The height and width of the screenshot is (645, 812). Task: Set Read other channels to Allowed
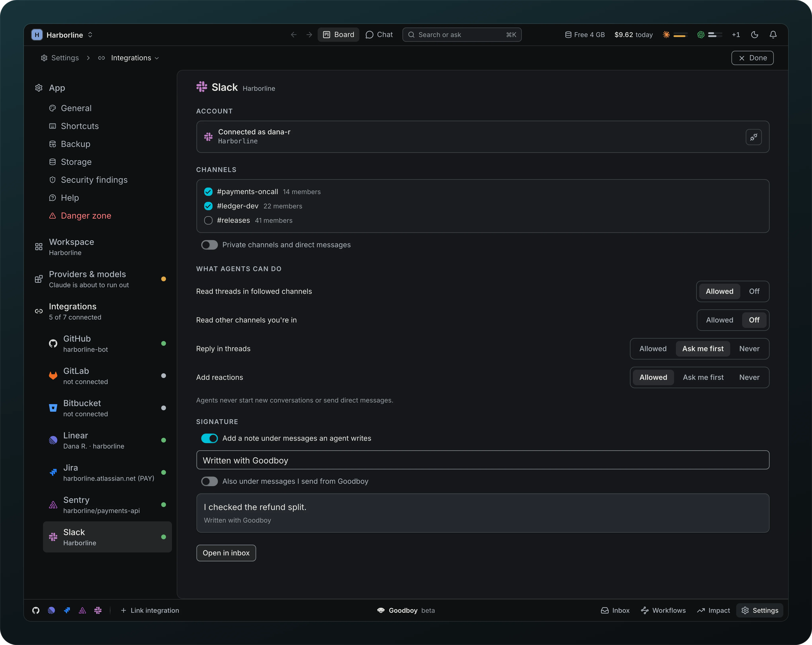click(719, 320)
